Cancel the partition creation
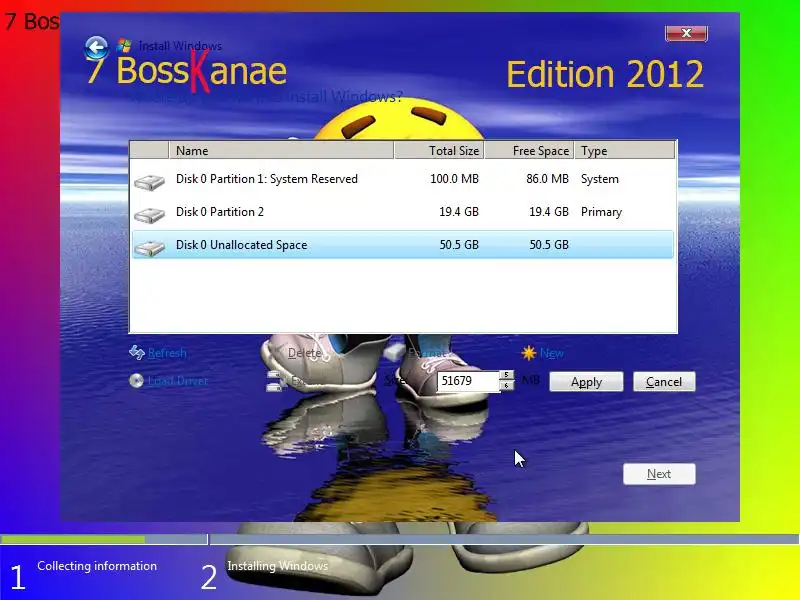Viewport: 800px width, 600px height. tap(664, 382)
